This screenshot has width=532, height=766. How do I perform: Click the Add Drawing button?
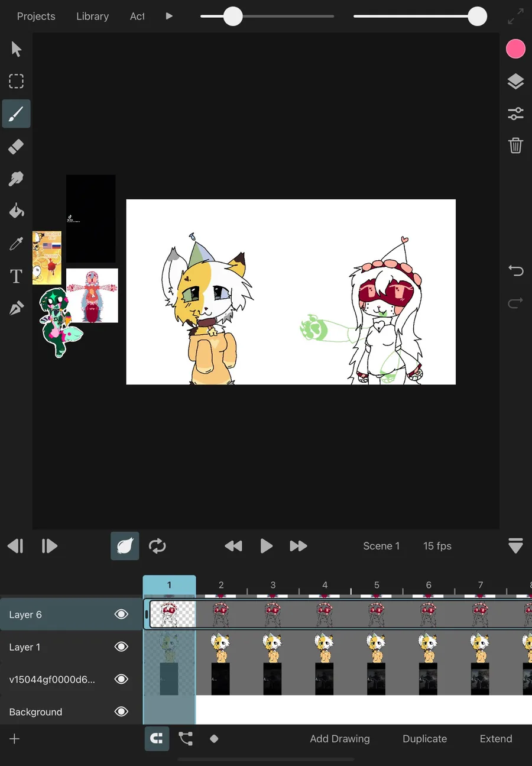340,739
